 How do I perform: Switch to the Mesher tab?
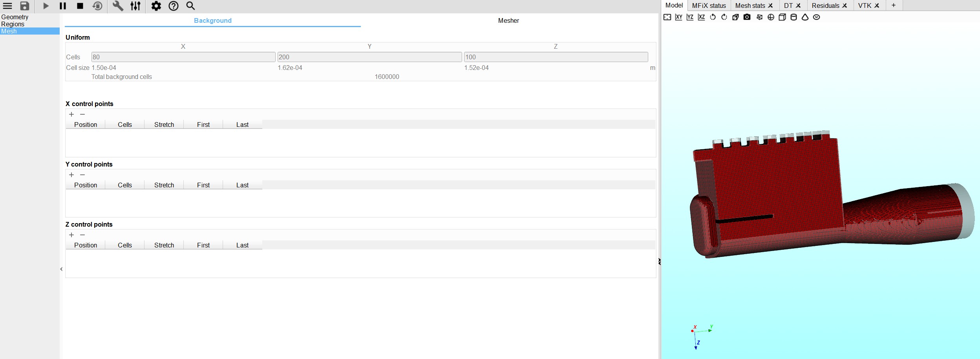coord(508,20)
